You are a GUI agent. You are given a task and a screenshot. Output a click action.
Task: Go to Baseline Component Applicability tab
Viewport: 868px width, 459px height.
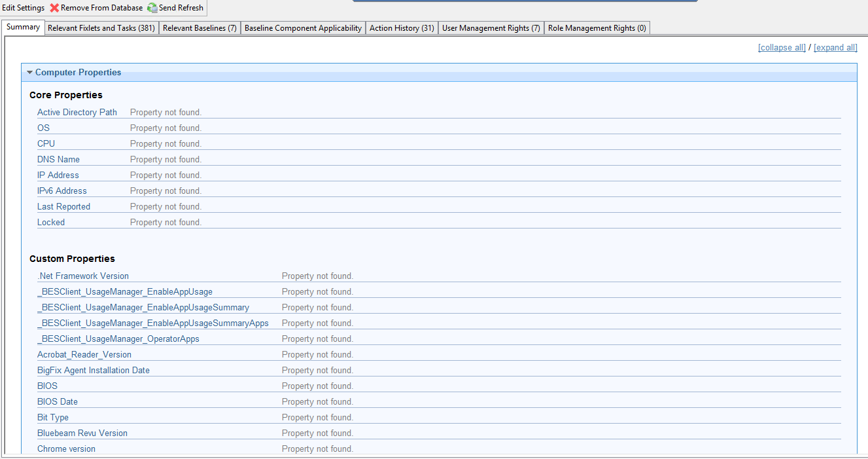click(x=303, y=28)
